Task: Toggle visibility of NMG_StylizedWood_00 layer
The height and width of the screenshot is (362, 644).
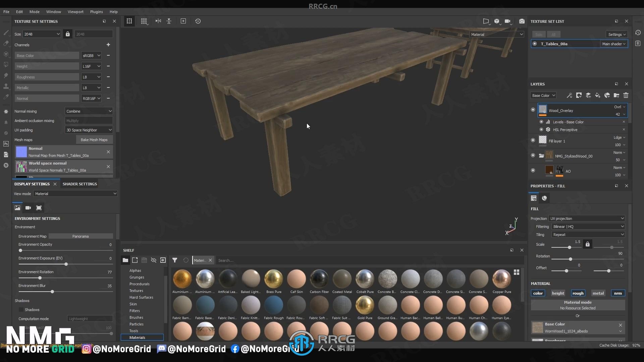Action: tap(533, 156)
